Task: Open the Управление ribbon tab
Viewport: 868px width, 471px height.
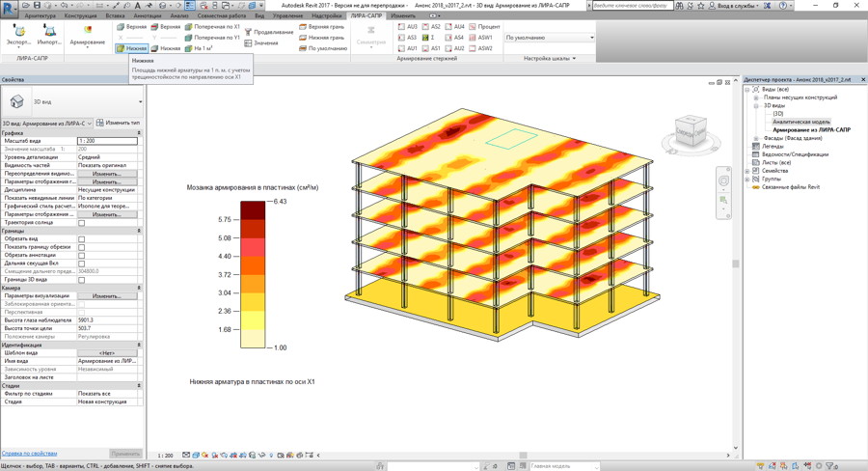Action: 287,16
